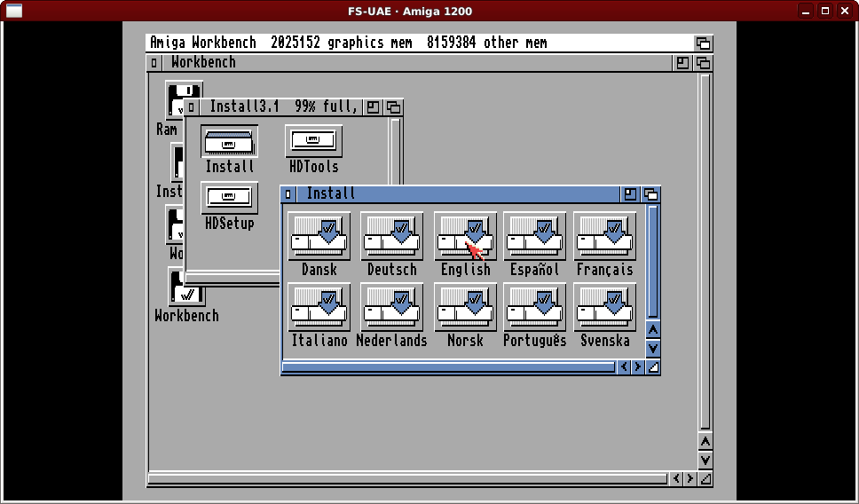Select the Svenska install icon

pyautogui.click(x=605, y=307)
